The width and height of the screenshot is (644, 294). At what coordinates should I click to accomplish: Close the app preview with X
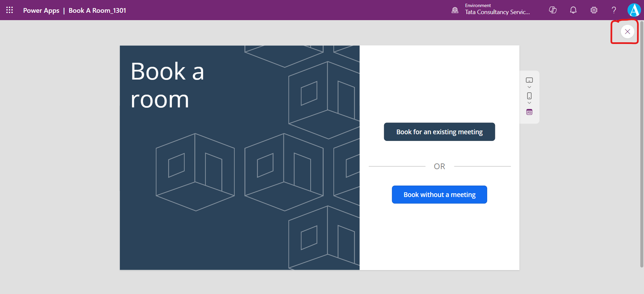pos(627,32)
